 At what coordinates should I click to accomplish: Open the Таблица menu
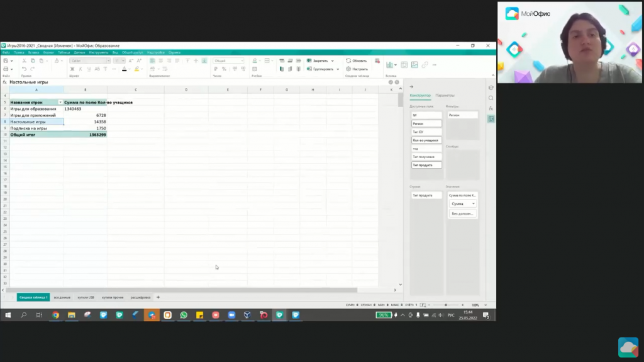pyautogui.click(x=64, y=53)
